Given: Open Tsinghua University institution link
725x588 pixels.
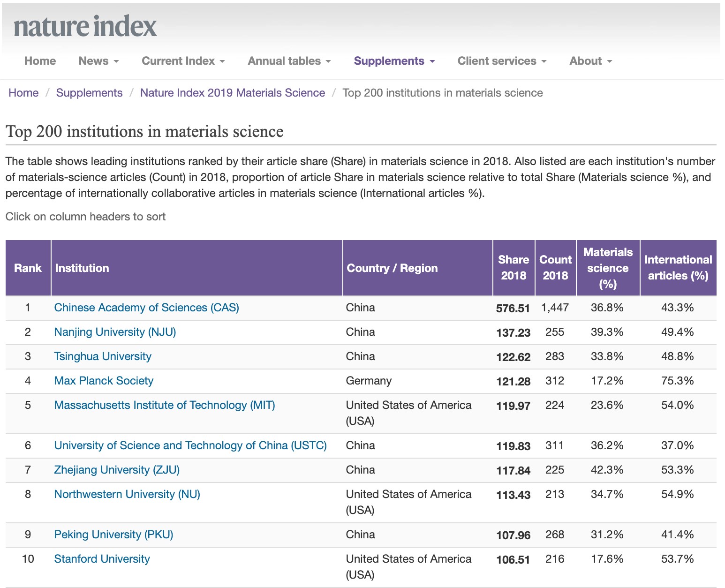Looking at the screenshot, I should 103,356.
